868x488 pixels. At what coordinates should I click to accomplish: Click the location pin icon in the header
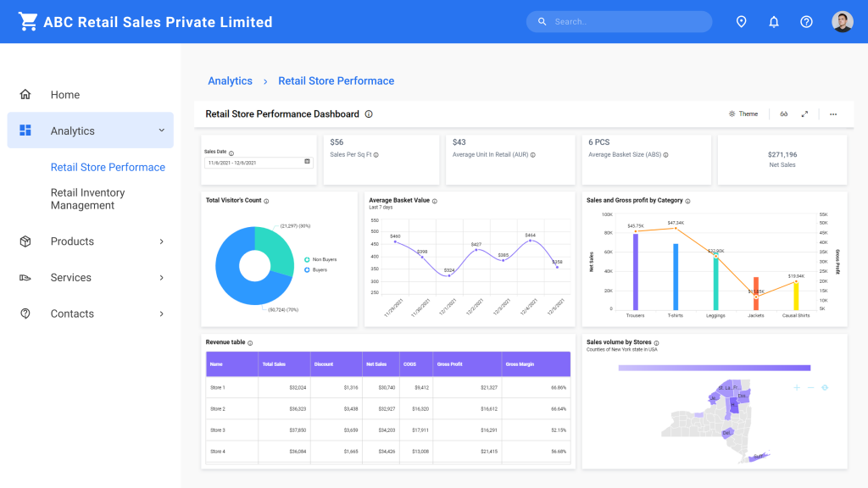click(x=742, y=21)
